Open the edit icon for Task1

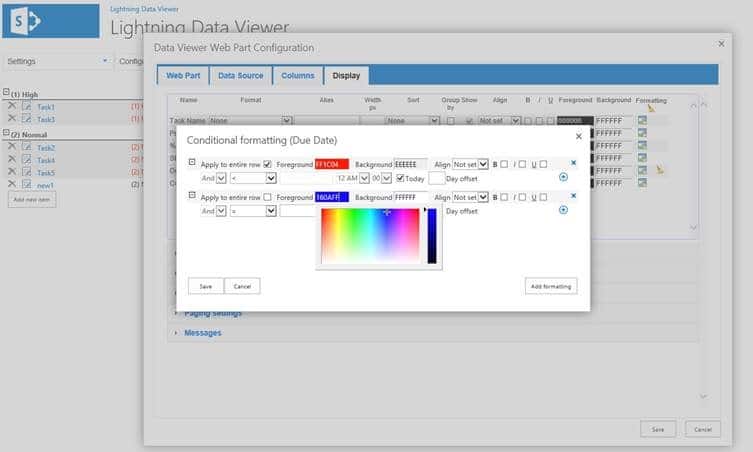coord(26,106)
